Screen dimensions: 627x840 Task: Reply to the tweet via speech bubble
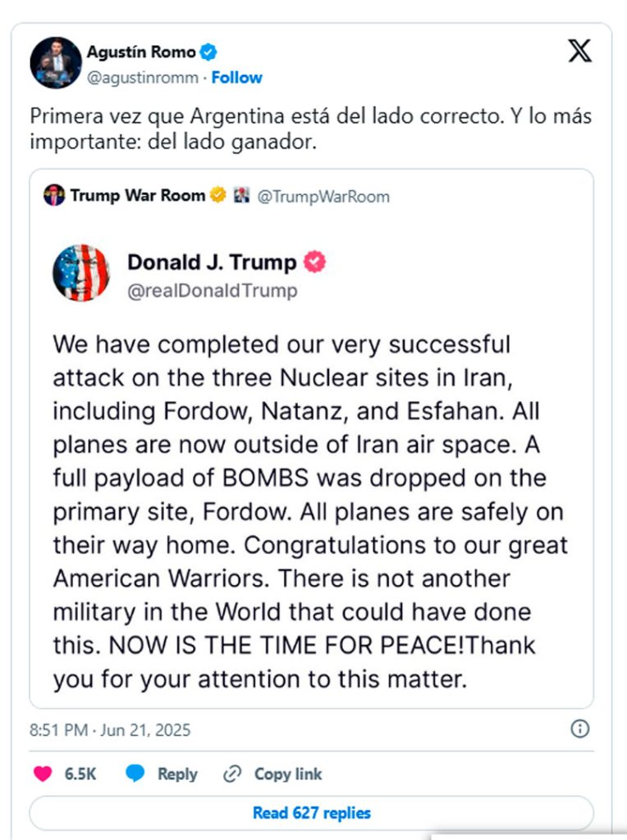pos(162,774)
